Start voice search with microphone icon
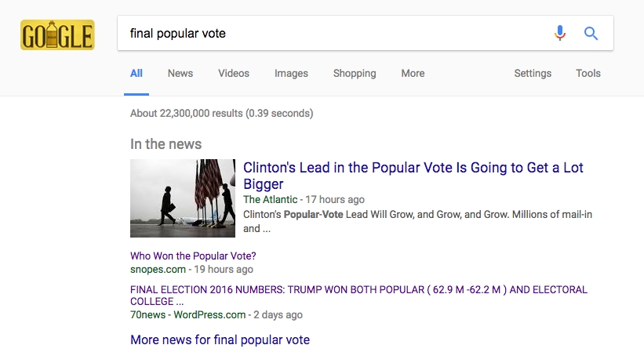 pyautogui.click(x=559, y=34)
